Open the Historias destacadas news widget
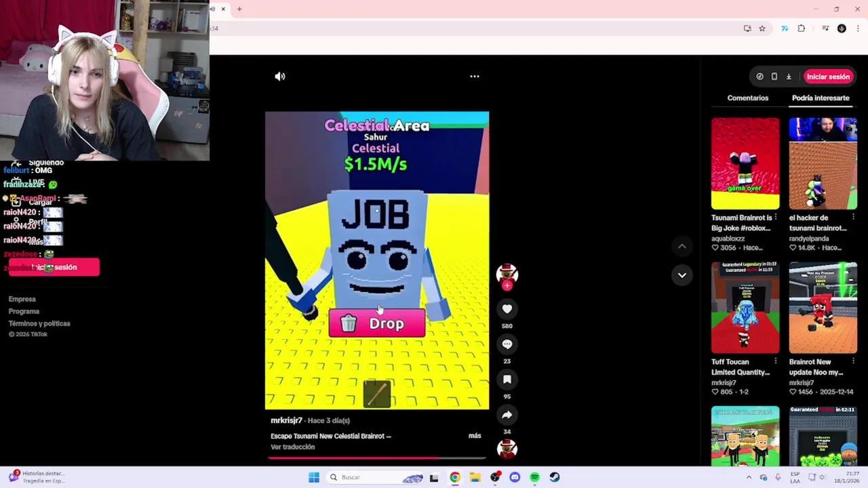Screen dimensions: 868x488 [37, 477]
